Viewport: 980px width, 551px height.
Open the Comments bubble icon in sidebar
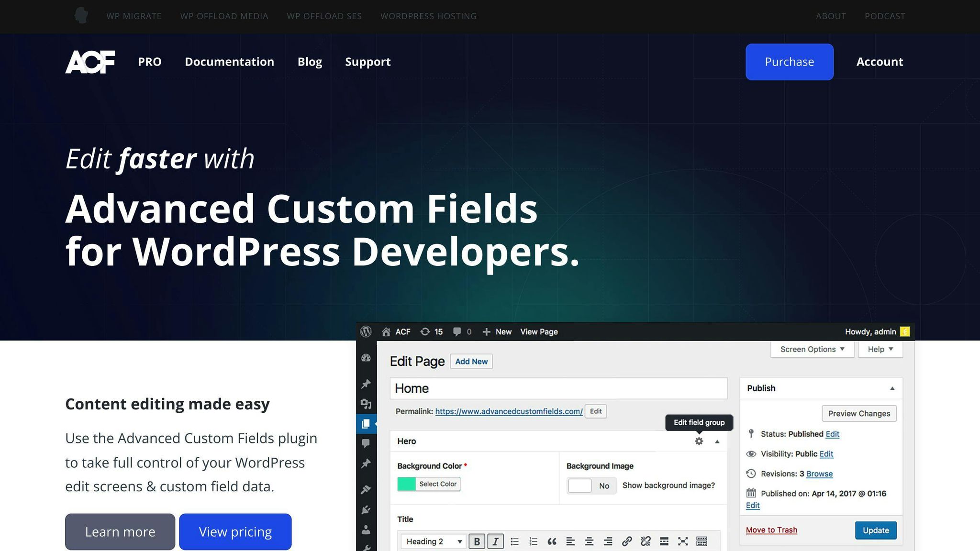point(366,443)
